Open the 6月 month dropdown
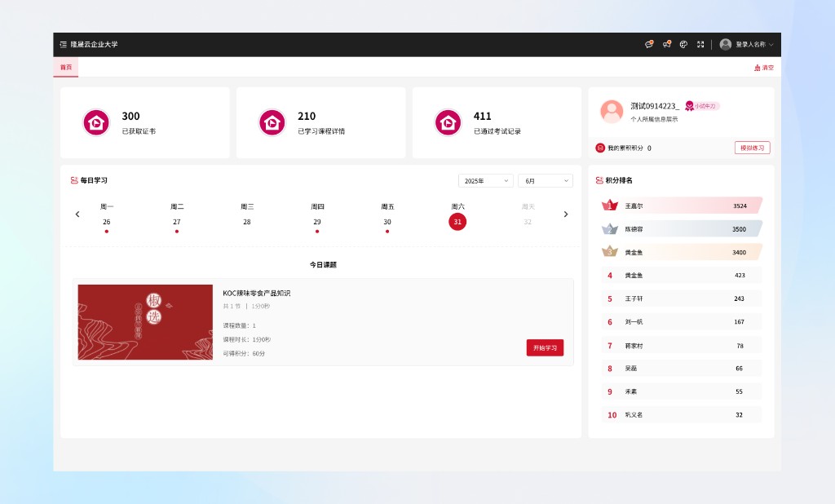Screen dimensions: 835x504 [545, 180]
